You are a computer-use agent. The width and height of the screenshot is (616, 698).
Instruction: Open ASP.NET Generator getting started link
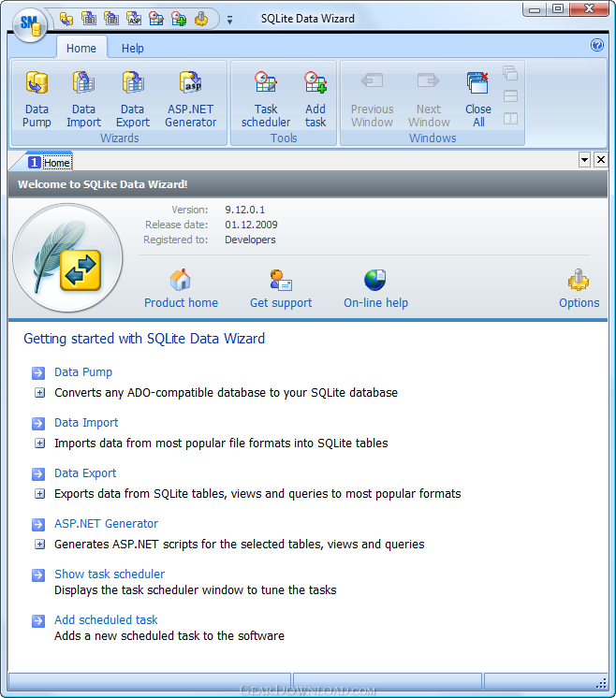click(x=106, y=524)
